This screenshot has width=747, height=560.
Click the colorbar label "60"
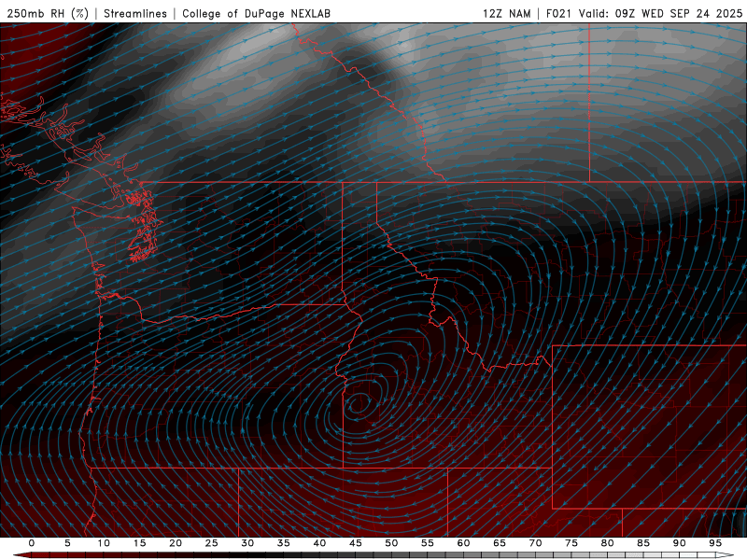(x=463, y=543)
